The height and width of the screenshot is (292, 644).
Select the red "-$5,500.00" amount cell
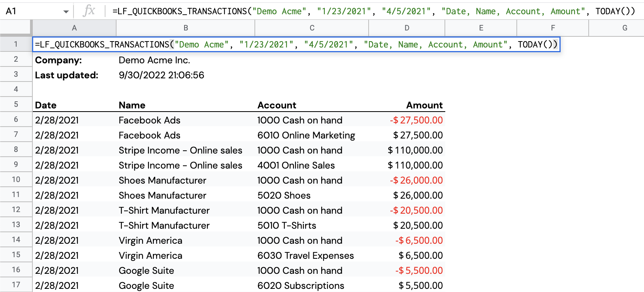[x=407, y=270]
